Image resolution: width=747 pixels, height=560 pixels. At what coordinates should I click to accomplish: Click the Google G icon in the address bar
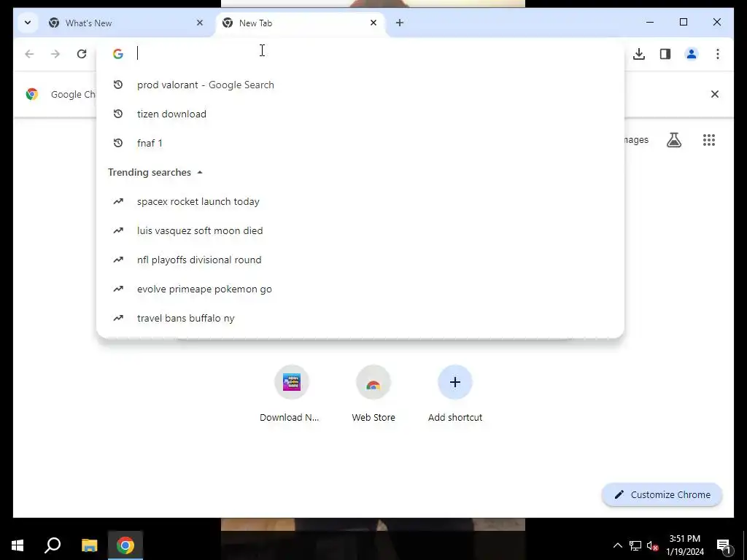pos(118,54)
